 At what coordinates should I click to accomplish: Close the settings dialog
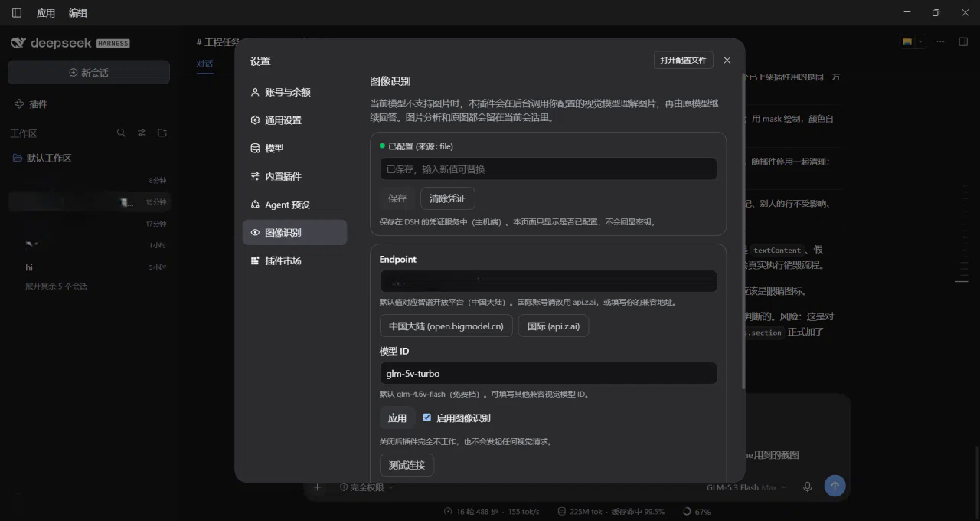click(x=727, y=60)
